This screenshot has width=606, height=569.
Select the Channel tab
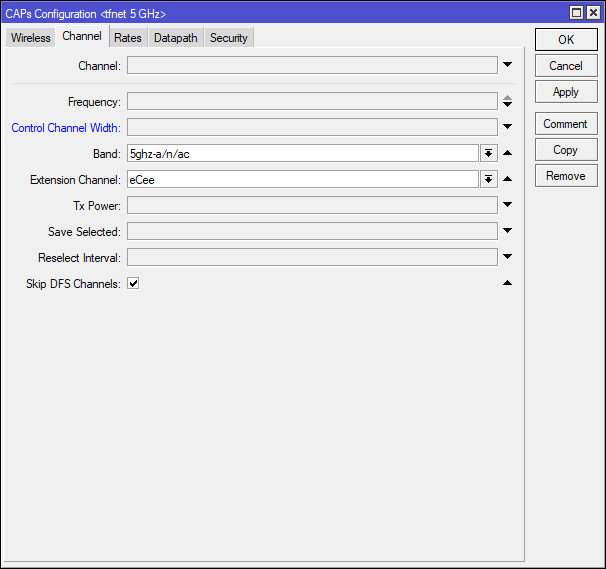[82, 36]
